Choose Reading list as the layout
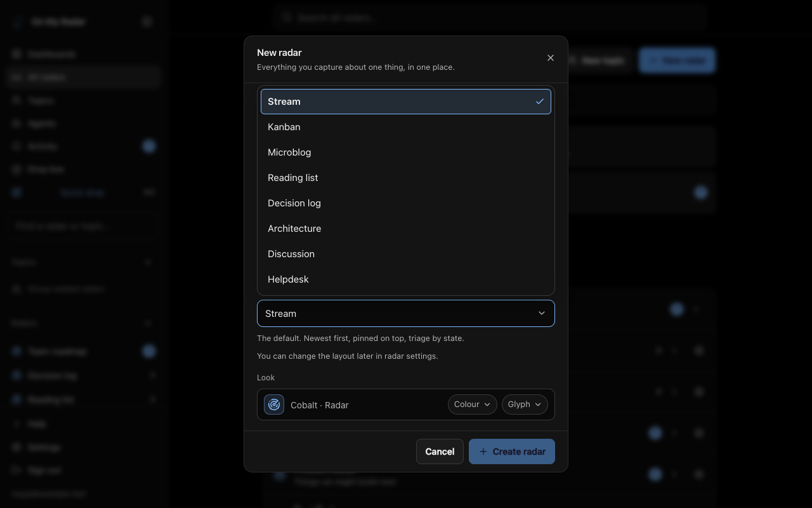Viewport: 812px width, 508px height. click(406, 178)
